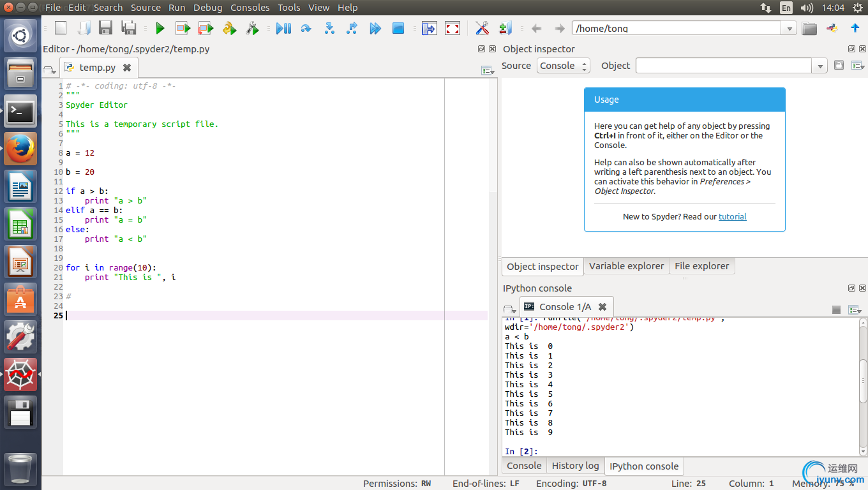Viewport: 868px width, 490px height.
Task: Open the Debug menu
Action: 207,8
